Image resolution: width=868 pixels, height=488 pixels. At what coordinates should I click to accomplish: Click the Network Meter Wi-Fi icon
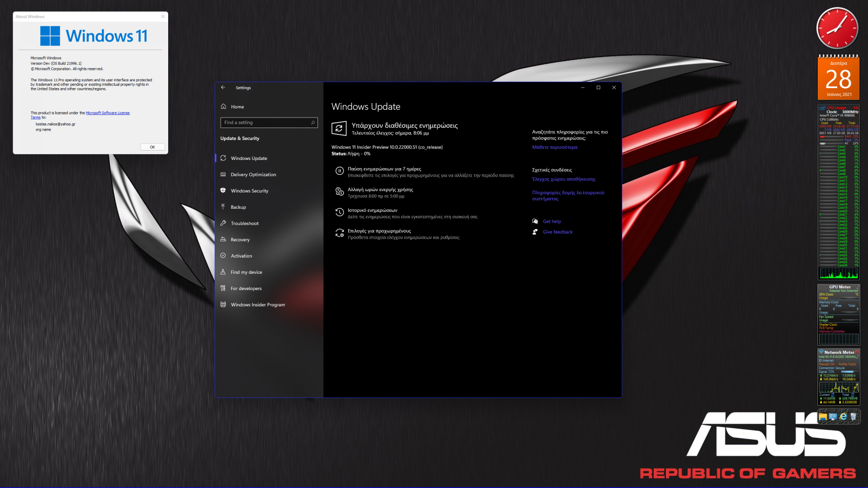pos(821,352)
